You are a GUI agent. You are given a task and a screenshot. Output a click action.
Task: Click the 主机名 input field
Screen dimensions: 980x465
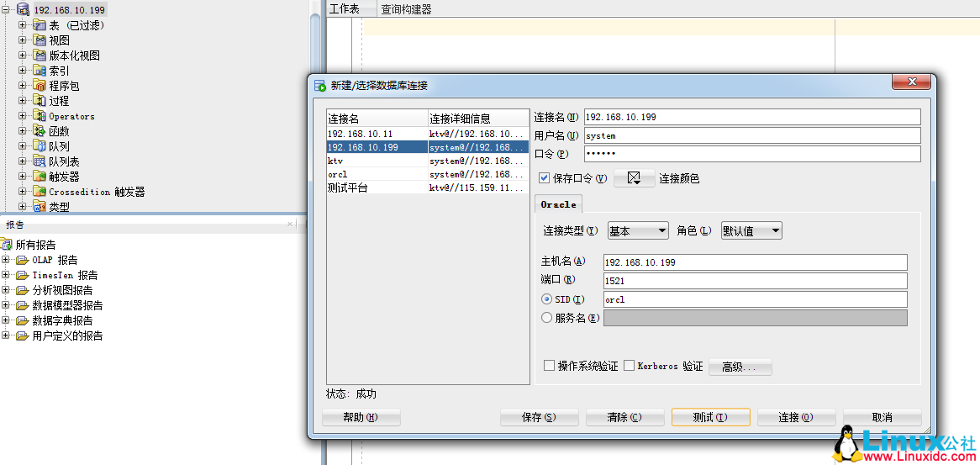(x=755, y=262)
